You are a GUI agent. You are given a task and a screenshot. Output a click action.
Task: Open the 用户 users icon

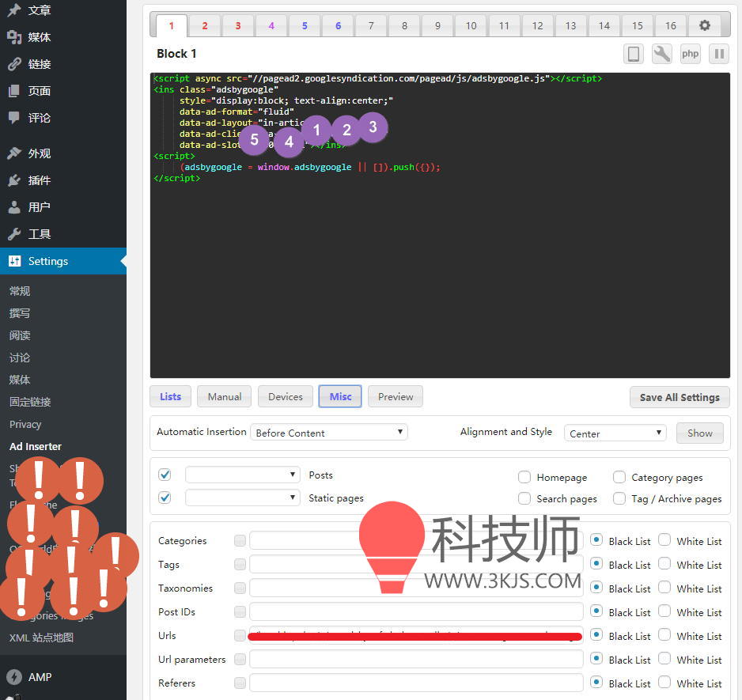pos(14,207)
